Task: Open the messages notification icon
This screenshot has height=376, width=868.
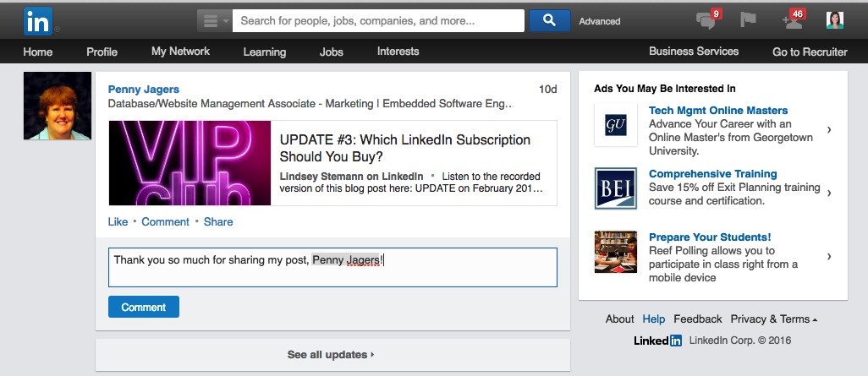Action: (706, 22)
